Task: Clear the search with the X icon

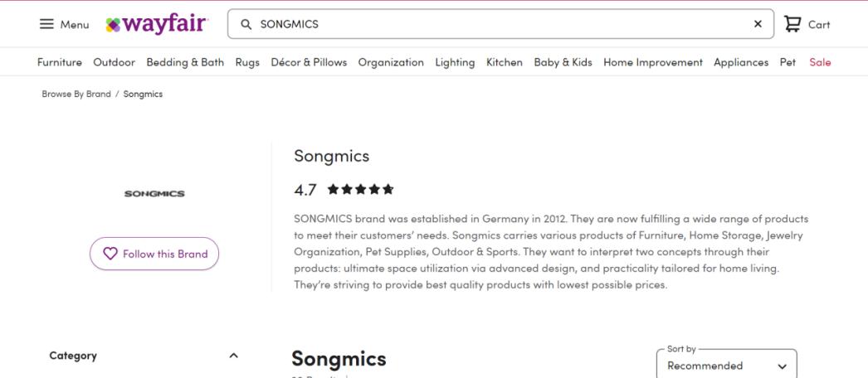Action: [758, 24]
